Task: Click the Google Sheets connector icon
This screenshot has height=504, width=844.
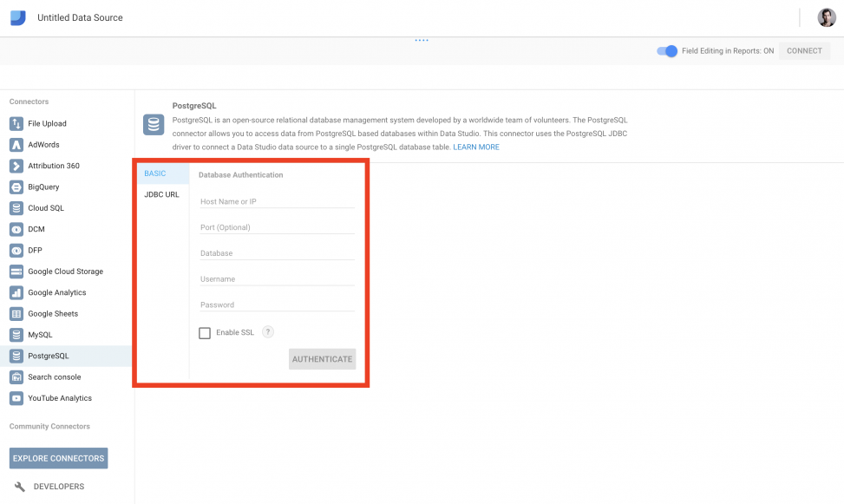Action: 16,314
